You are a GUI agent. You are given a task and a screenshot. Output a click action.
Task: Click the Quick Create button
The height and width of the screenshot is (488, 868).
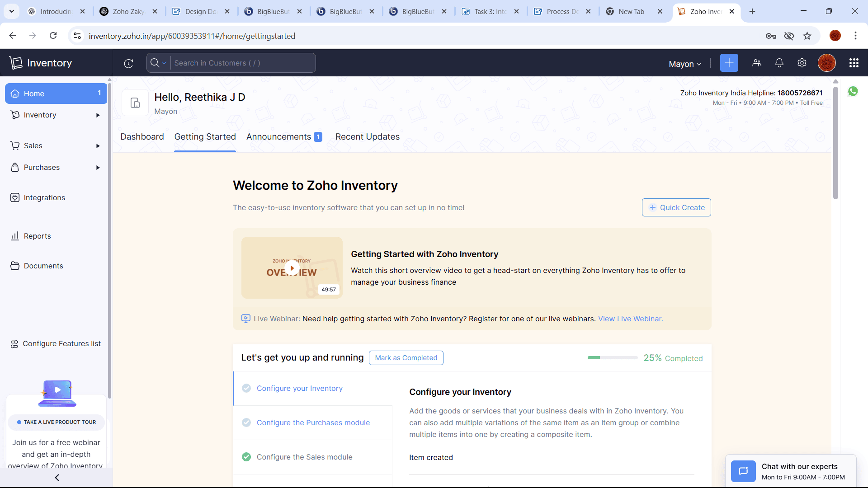click(x=676, y=207)
